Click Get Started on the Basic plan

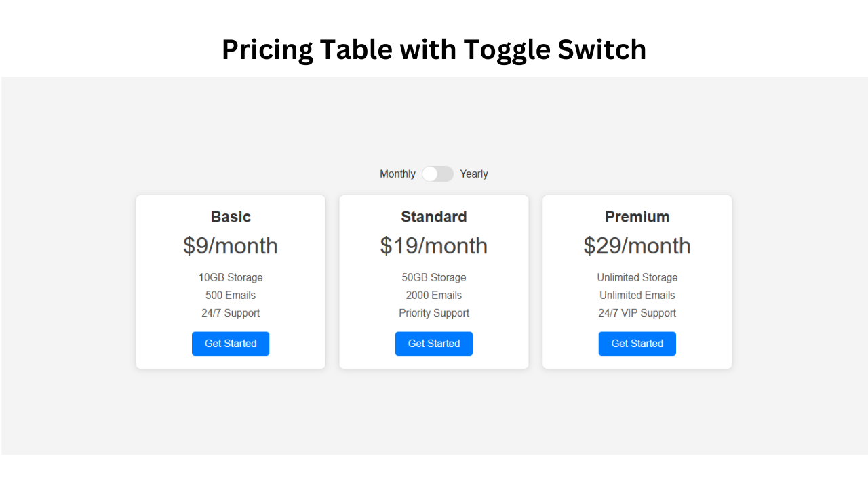click(231, 344)
